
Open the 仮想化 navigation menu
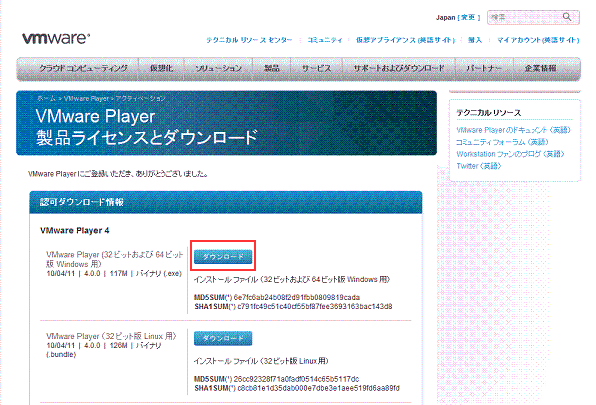[162, 68]
